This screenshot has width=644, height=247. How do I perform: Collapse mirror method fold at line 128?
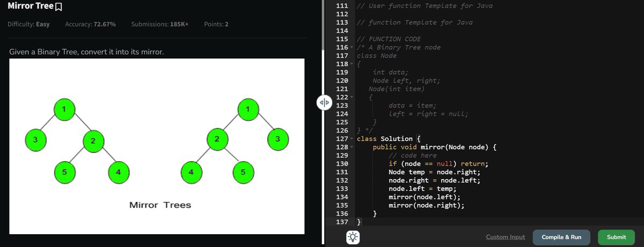coord(352,147)
